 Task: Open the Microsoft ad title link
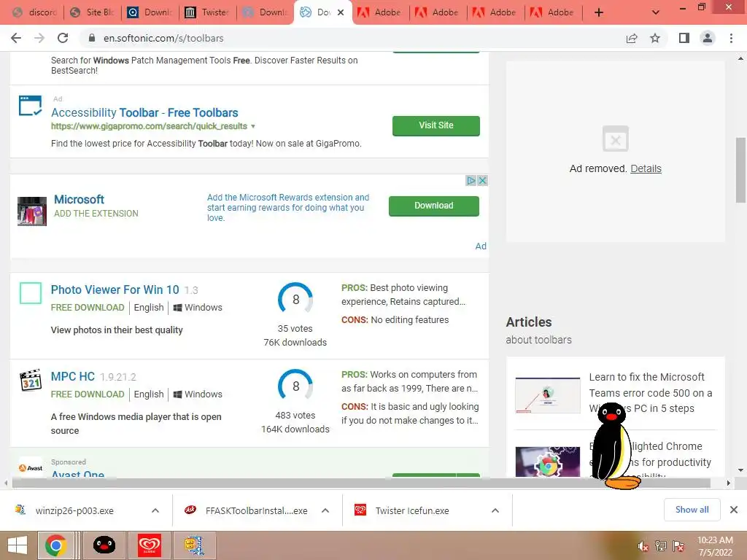(x=79, y=200)
